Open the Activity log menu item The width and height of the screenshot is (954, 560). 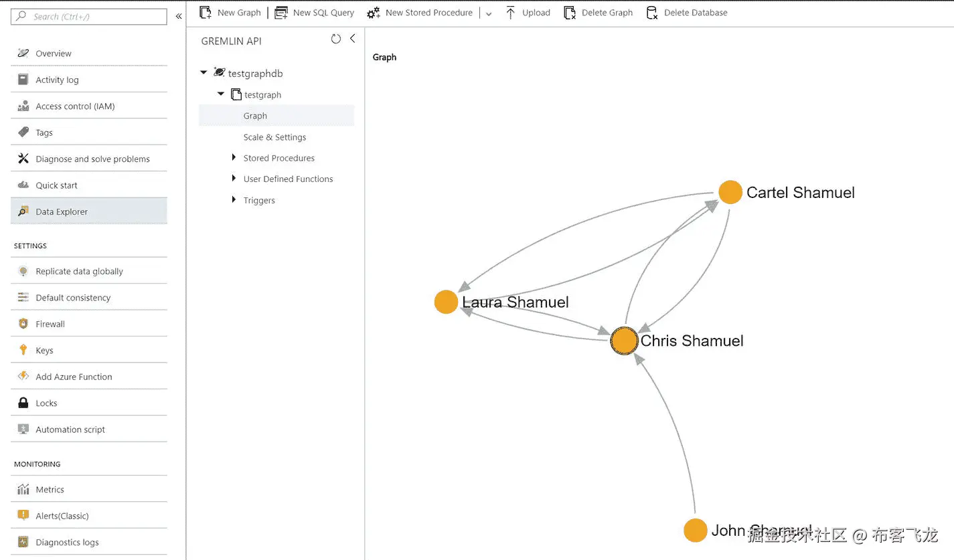(x=57, y=80)
